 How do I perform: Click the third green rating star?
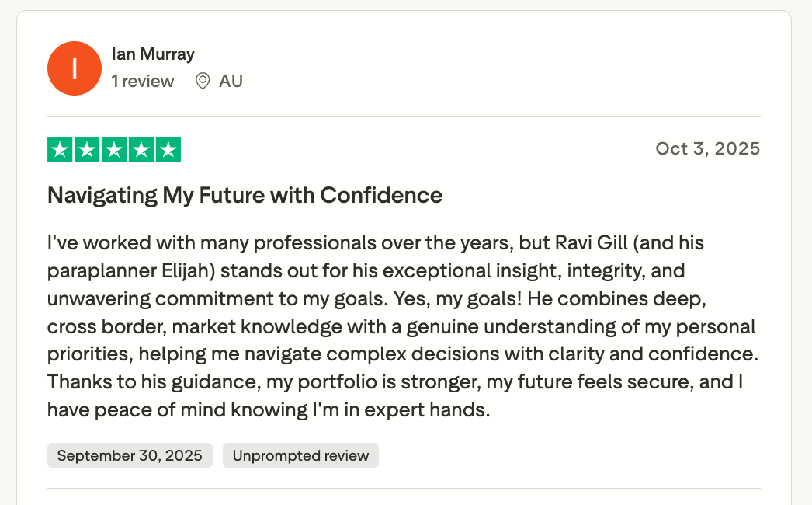tap(114, 149)
